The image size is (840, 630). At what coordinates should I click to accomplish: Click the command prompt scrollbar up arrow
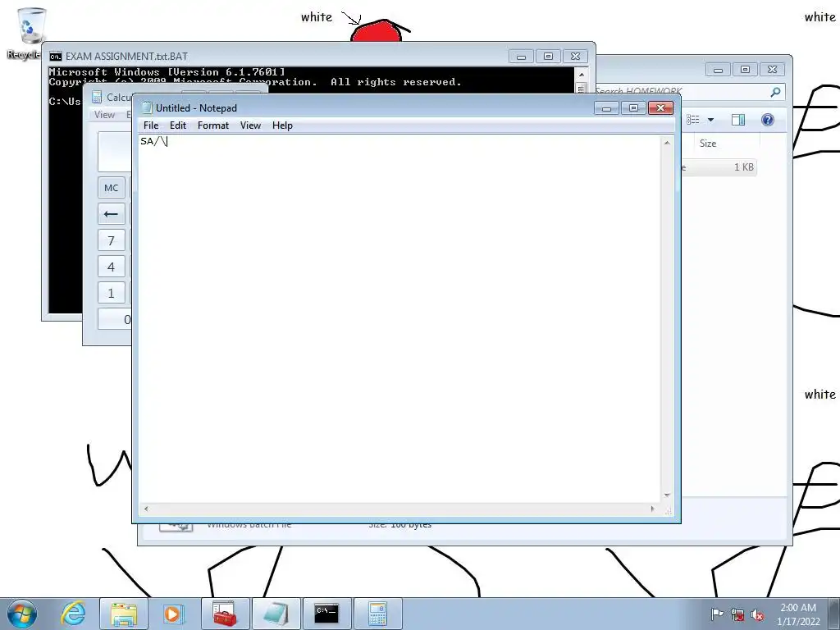582,75
